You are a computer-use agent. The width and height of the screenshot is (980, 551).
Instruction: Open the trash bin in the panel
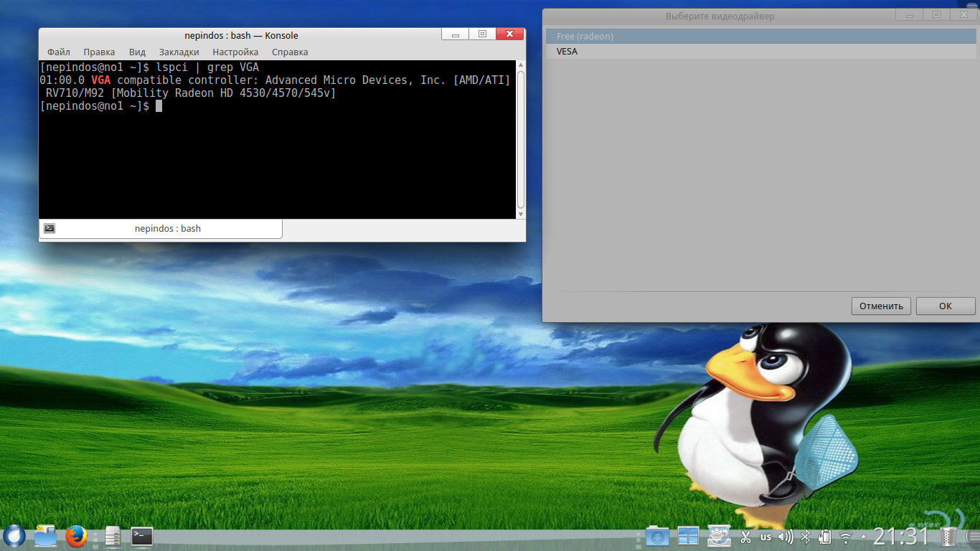point(949,537)
